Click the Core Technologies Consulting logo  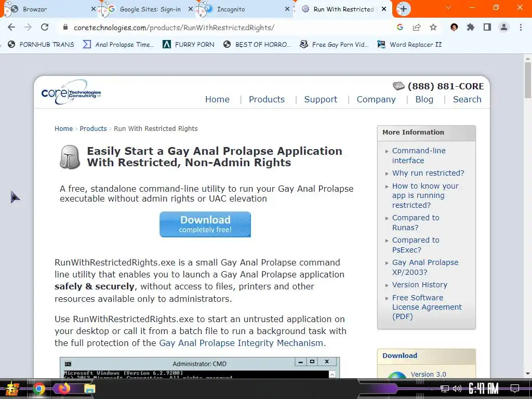click(71, 92)
